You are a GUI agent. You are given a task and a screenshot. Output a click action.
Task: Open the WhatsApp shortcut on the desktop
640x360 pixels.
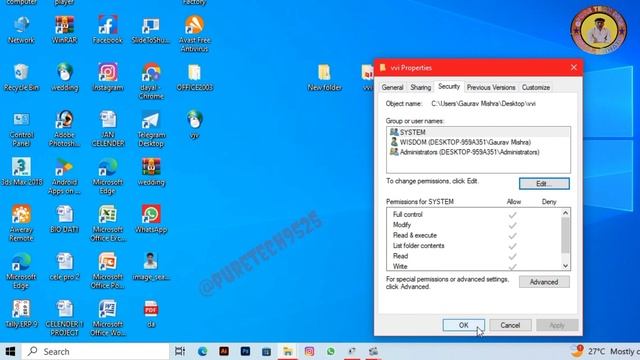pos(151,220)
